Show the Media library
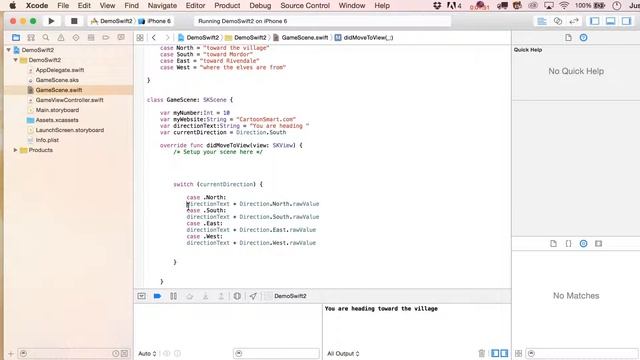The image size is (640, 360). point(598,244)
